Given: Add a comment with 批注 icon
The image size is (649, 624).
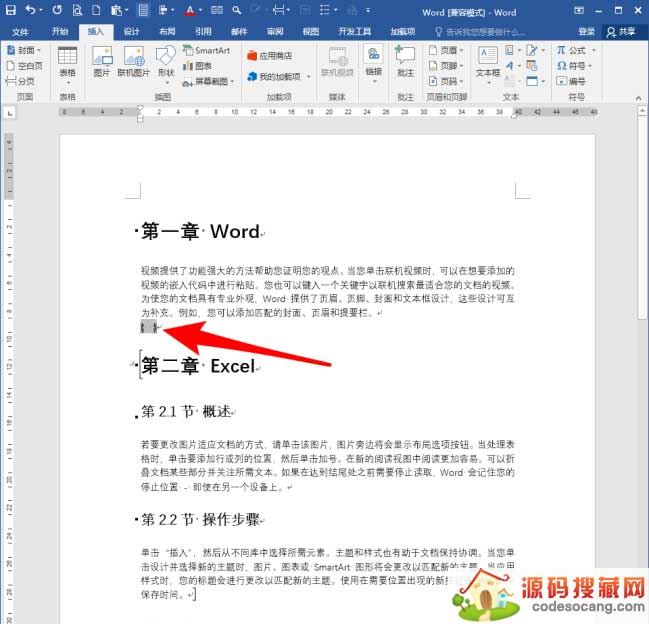Looking at the screenshot, I should [404, 60].
